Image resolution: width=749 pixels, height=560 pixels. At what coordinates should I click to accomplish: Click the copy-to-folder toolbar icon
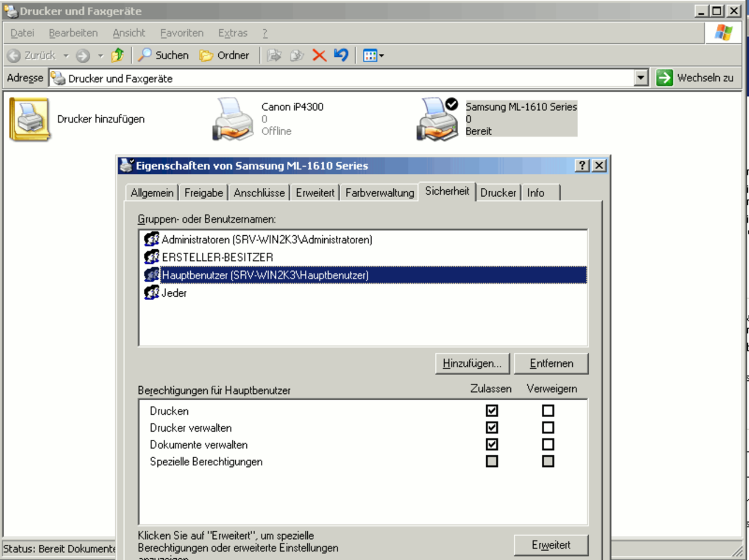click(x=297, y=55)
